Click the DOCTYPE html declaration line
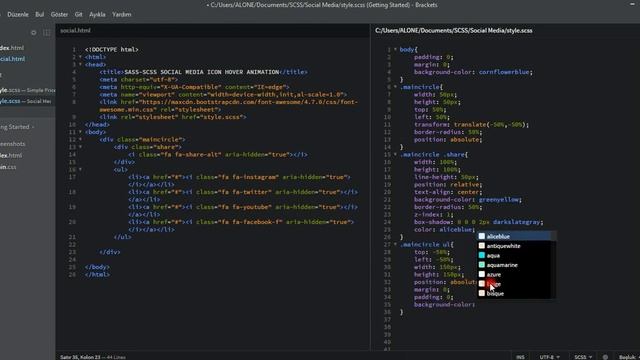Viewport: 640px width, 360px height. click(112, 50)
